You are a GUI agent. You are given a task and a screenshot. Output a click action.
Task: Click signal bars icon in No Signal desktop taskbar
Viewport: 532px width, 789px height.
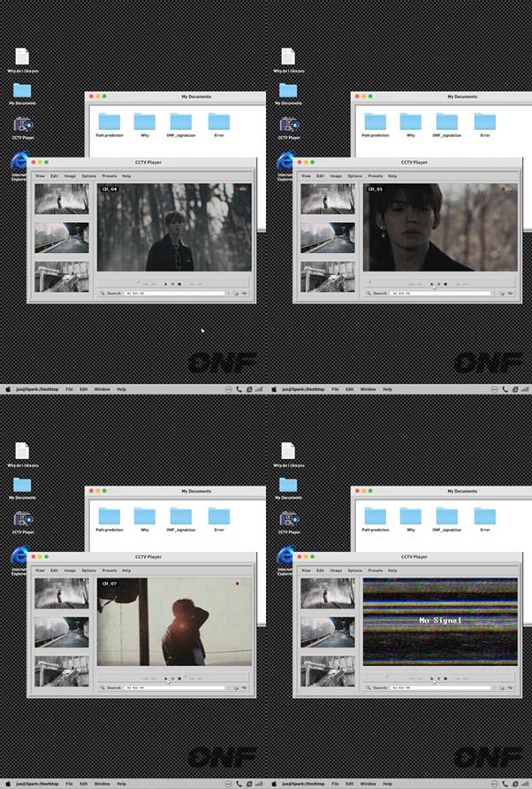pos(525,784)
